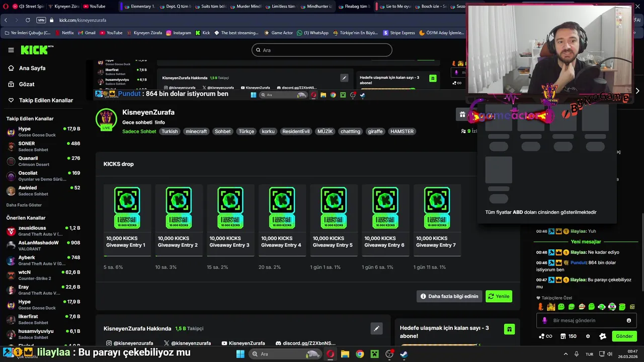Open the Kick hamburger sidebar menu

click(x=11, y=50)
